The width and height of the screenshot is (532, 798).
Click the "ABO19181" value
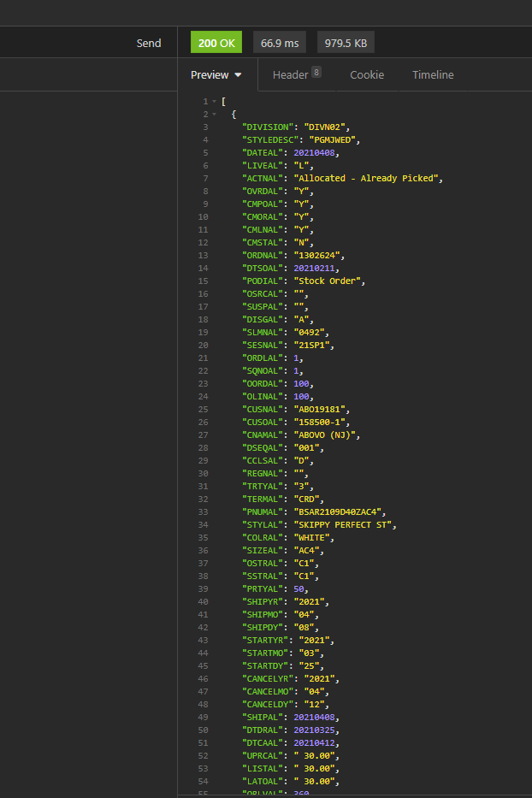click(319, 410)
